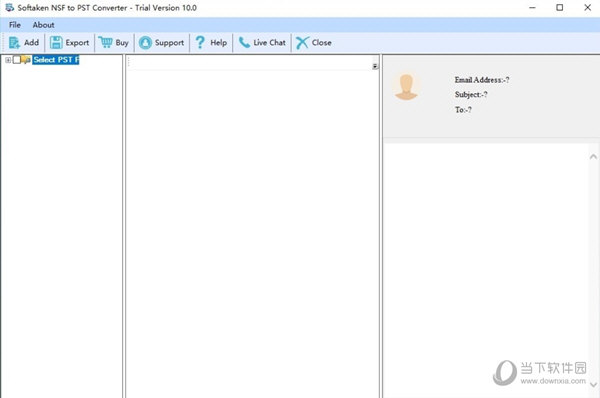Open Support via the headset icon
This screenshot has width=600, height=398.
(x=145, y=42)
